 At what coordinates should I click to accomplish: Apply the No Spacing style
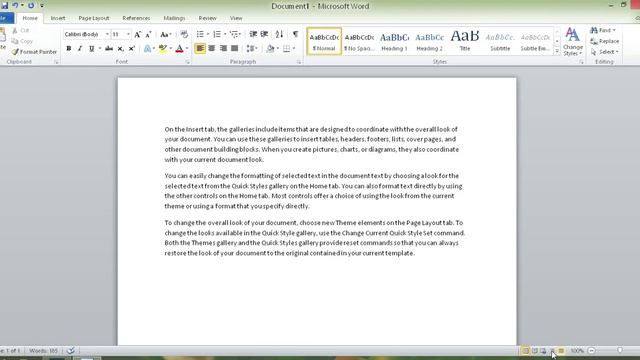tap(359, 42)
